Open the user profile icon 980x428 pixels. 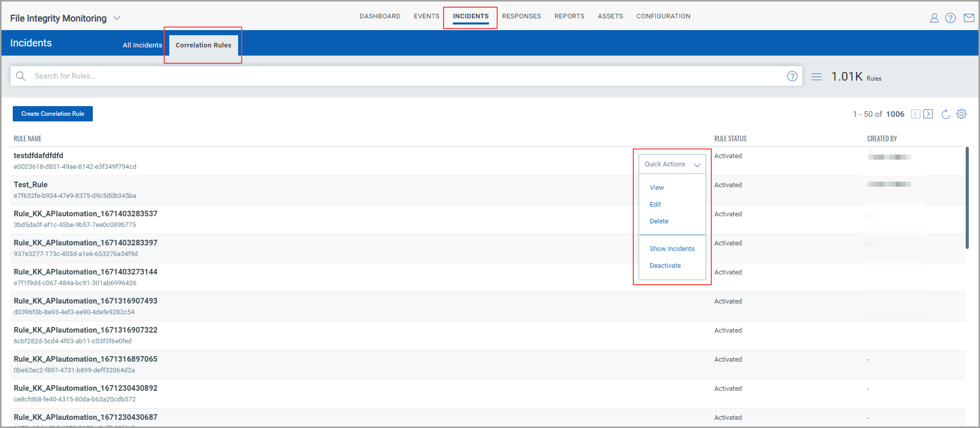pyautogui.click(x=934, y=18)
